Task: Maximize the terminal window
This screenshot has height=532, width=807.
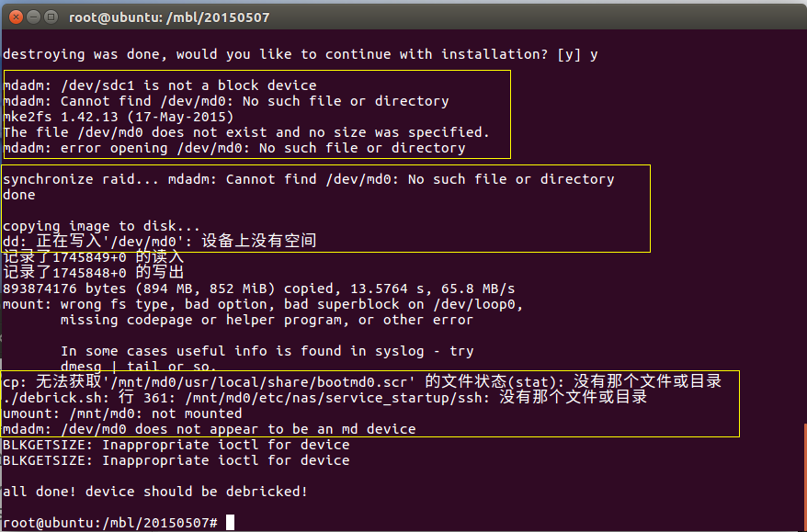Action: (51, 17)
